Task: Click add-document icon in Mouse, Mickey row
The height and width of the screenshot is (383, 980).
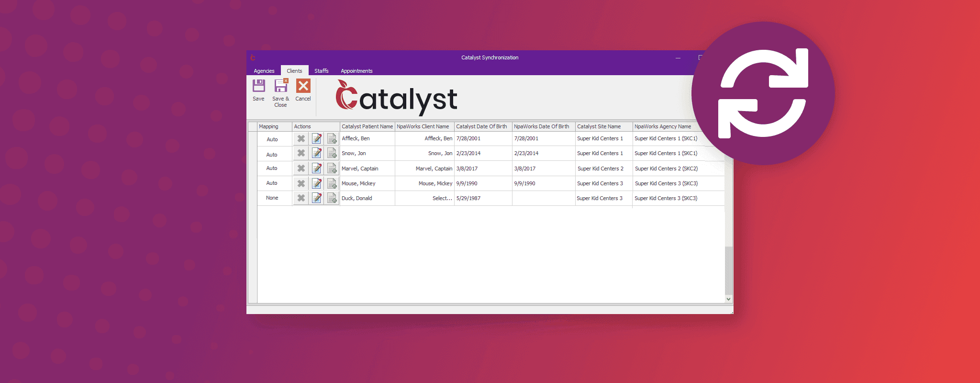Action: (332, 183)
